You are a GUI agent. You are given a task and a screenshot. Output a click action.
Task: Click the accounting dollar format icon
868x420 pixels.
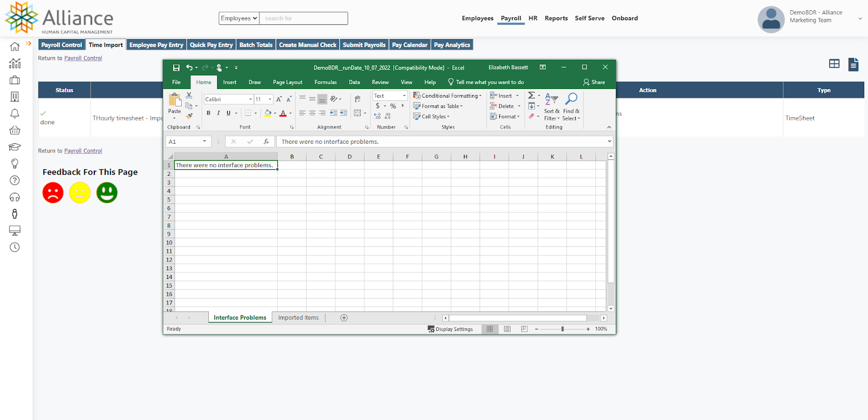tap(378, 106)
